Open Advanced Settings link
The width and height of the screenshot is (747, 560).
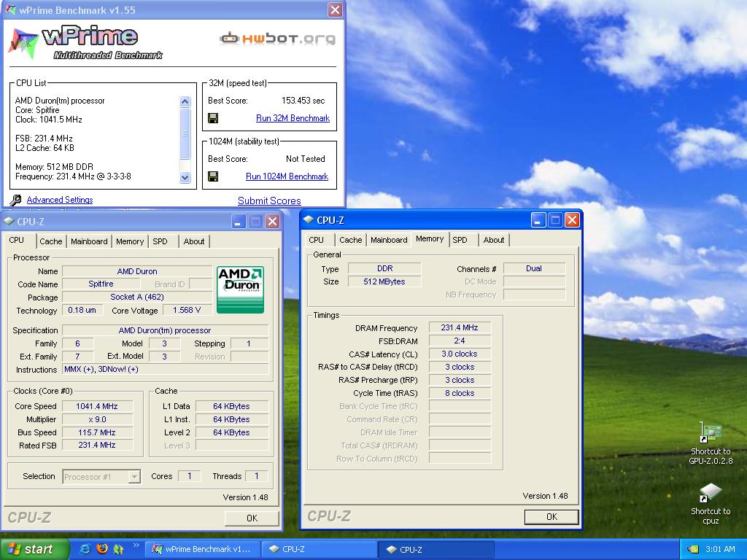point(60,200)
